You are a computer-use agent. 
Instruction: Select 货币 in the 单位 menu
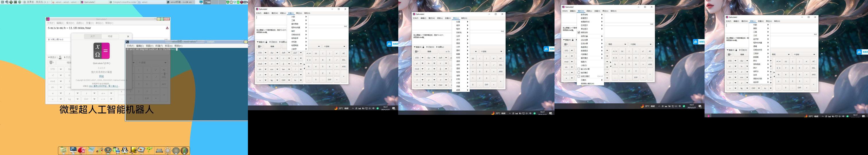(x=460, y=40)
